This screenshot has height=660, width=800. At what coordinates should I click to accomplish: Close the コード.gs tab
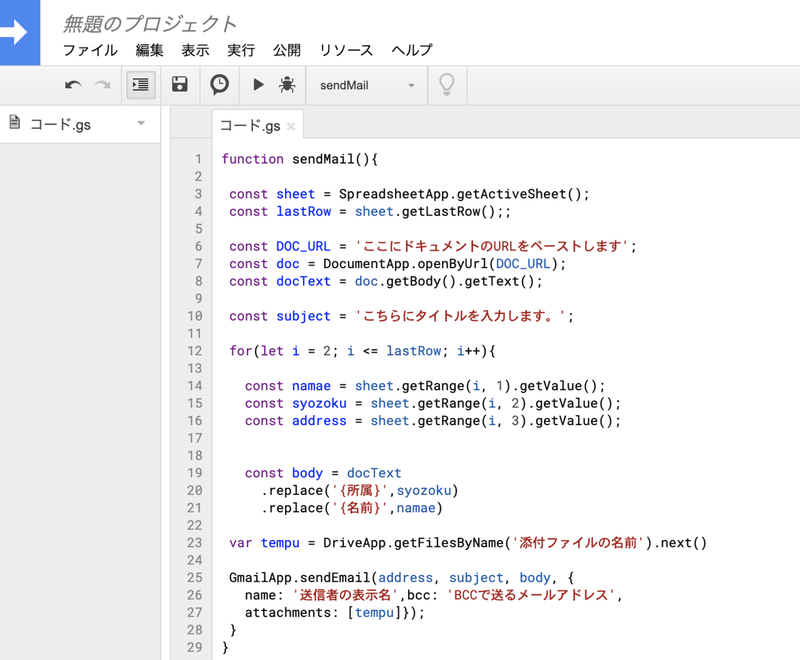coord(289,127)
